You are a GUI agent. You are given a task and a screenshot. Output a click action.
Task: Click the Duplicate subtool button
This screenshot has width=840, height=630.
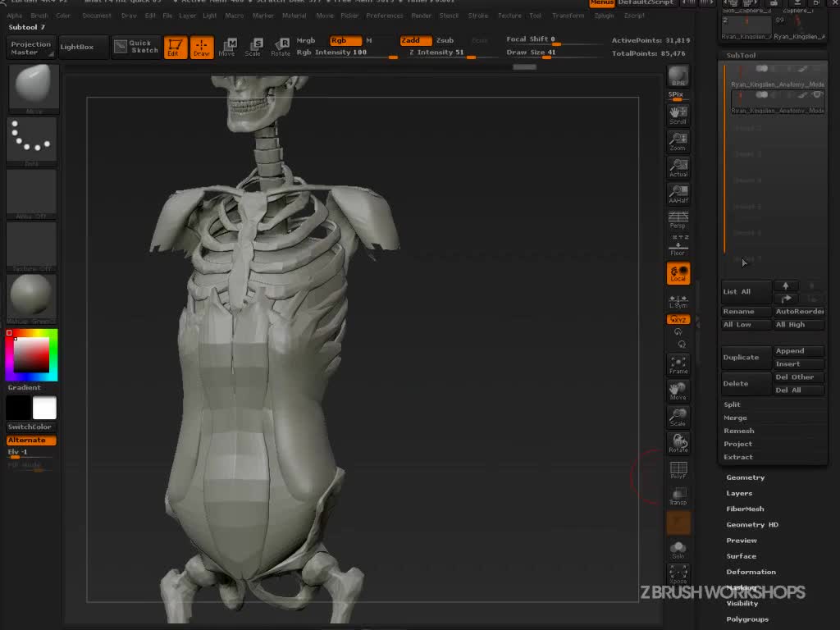pyautogui.click(x=745, y=358)
